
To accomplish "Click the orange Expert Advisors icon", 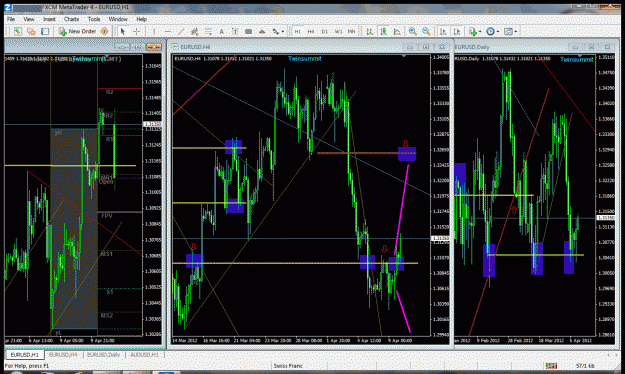I will 104,31.
